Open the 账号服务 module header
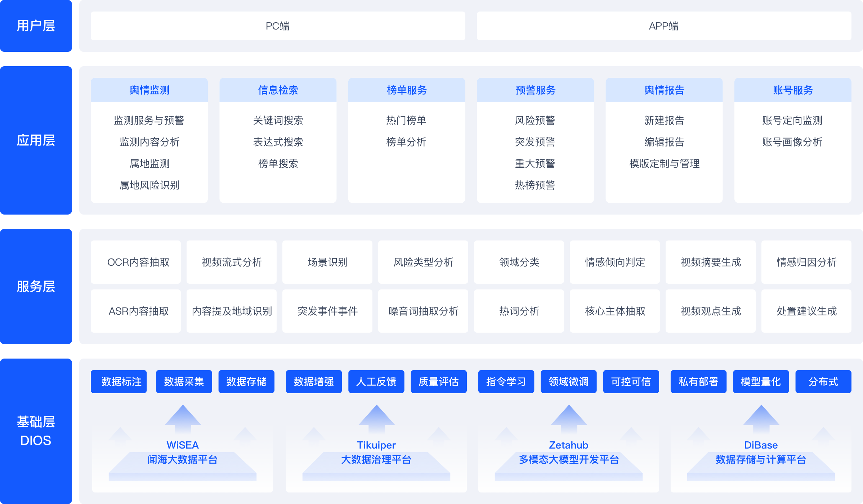This screenshot has height=504, width=863. [x=793, y=90]
